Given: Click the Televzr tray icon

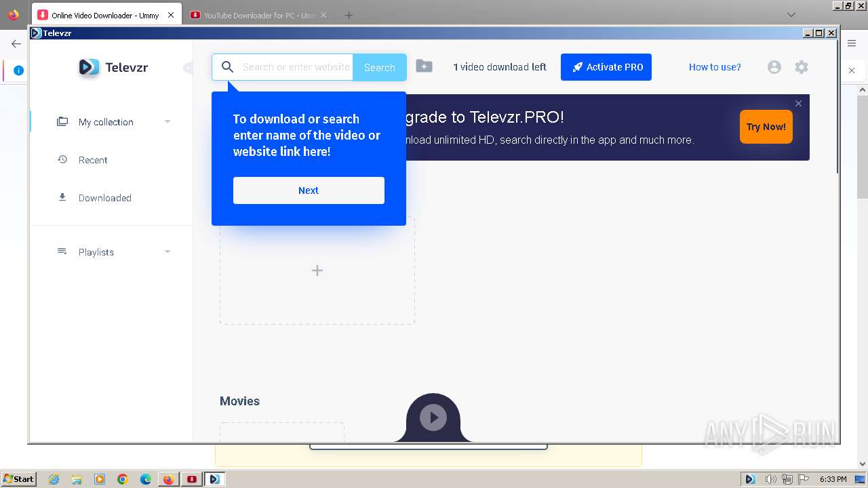Looking at the screenshot, I should pos(750,479).
